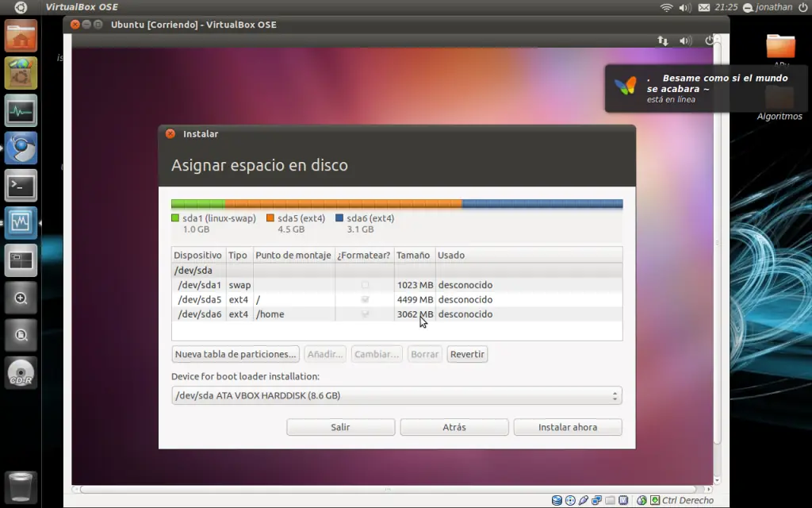Click the Punto de montaje column header

pyautogui.click(x=293, y=255)
